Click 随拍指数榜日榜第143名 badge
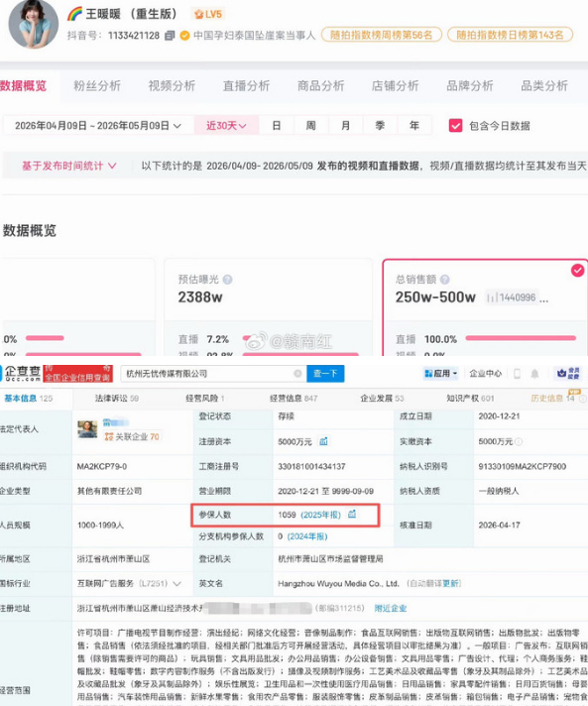 click(510, 35)
